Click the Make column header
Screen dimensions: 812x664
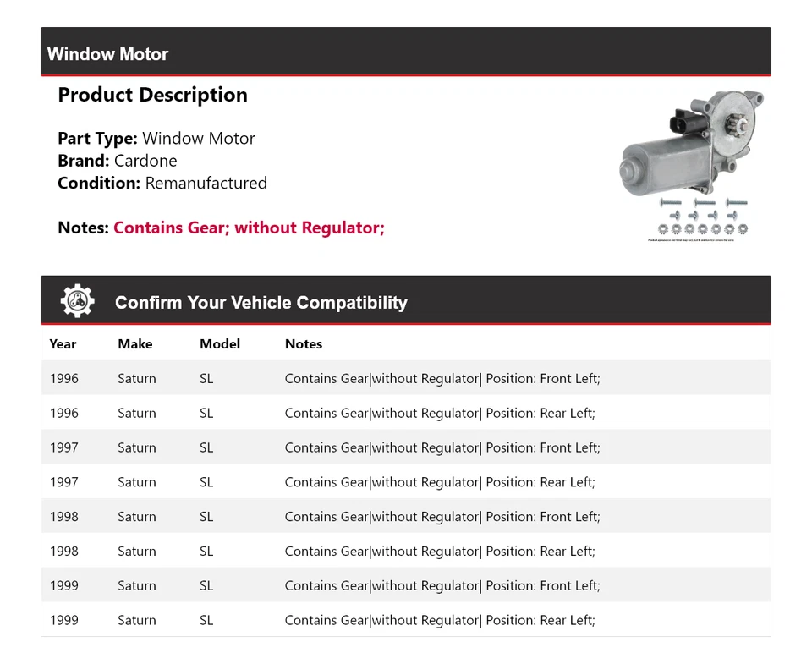135,343
